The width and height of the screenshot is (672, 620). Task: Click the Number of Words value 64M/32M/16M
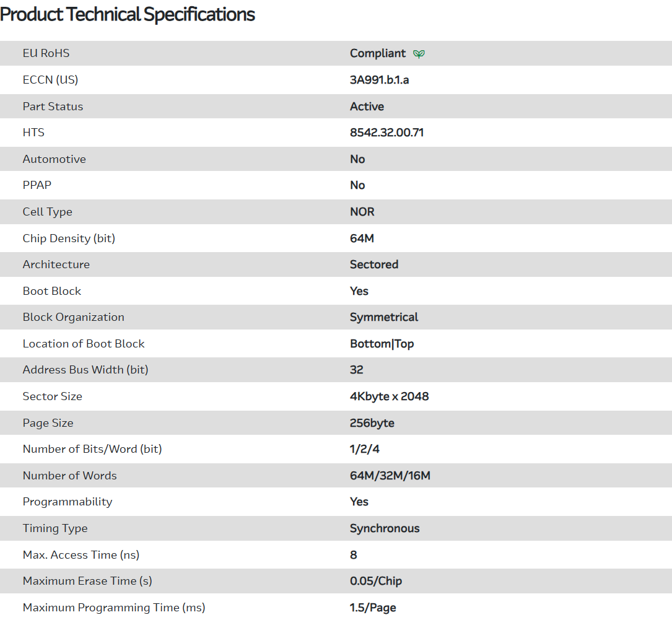point(390,476)
